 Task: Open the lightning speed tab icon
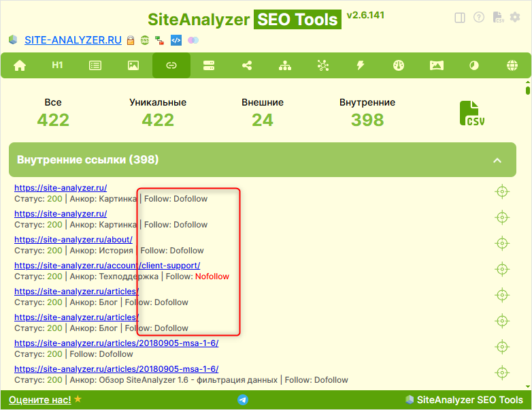click(361, 65)
